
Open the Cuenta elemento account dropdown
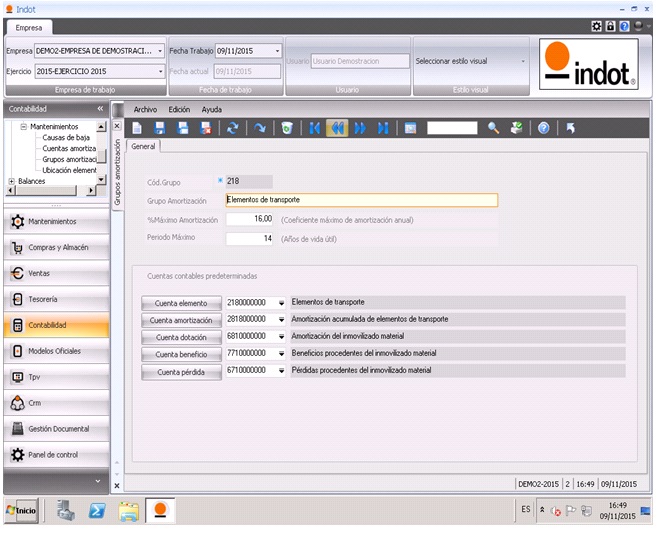(x=281, y=302)
